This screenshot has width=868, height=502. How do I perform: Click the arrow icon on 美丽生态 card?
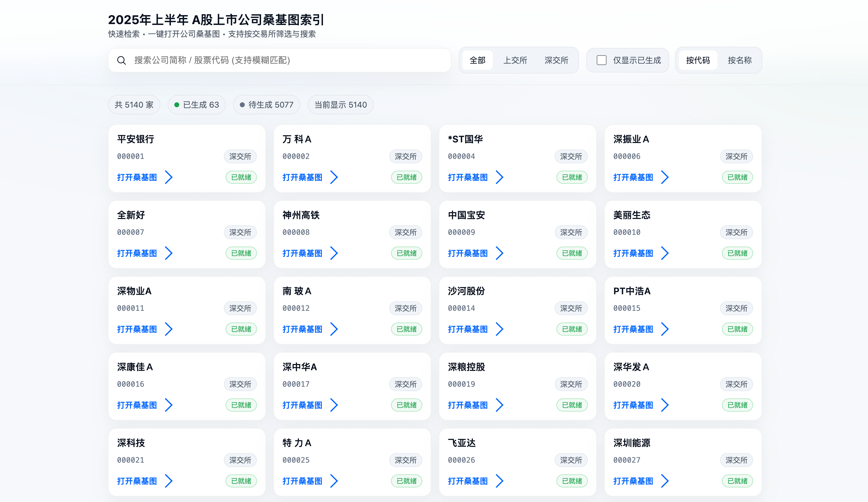(665, 253)
